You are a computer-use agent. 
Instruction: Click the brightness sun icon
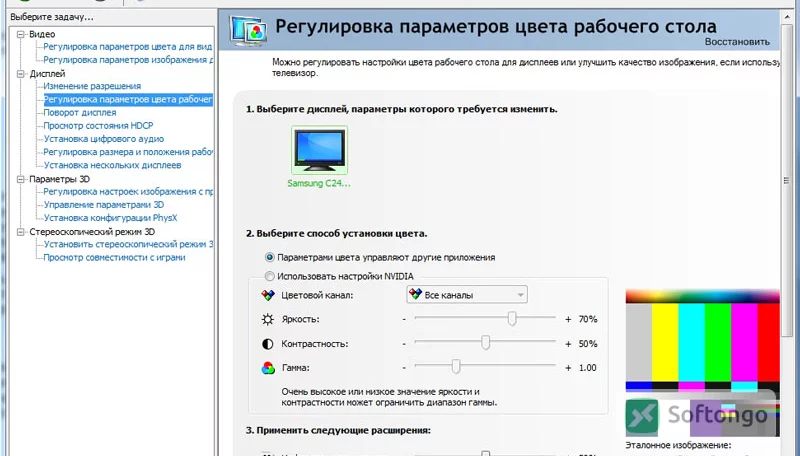click(267, 319)
